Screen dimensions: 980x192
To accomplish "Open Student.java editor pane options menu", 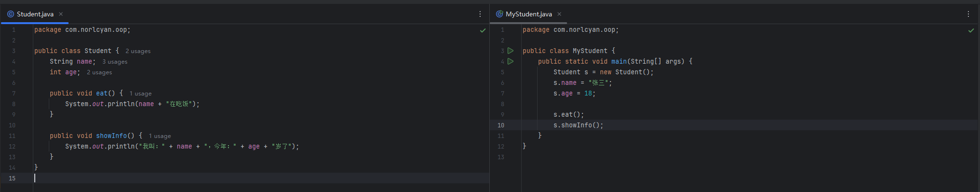I will click(480, 14).
